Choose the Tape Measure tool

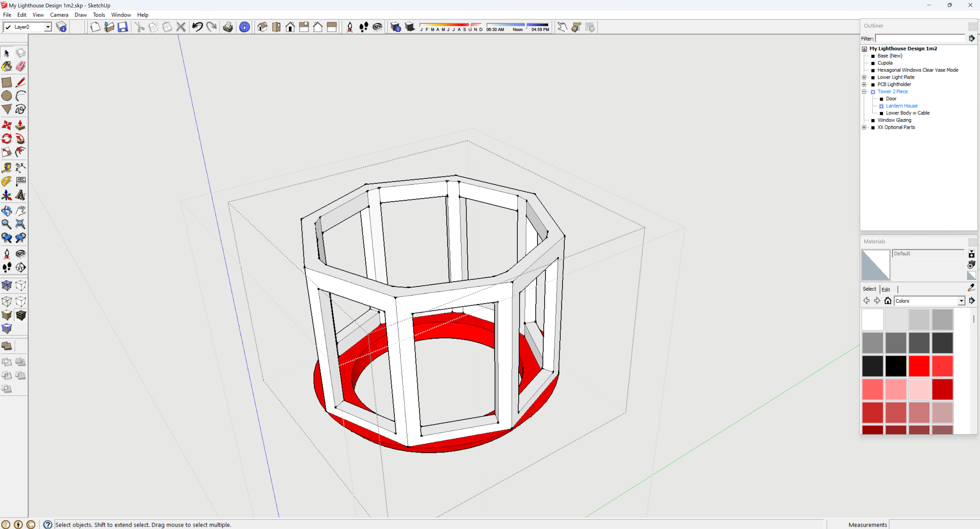click(6, 168)
